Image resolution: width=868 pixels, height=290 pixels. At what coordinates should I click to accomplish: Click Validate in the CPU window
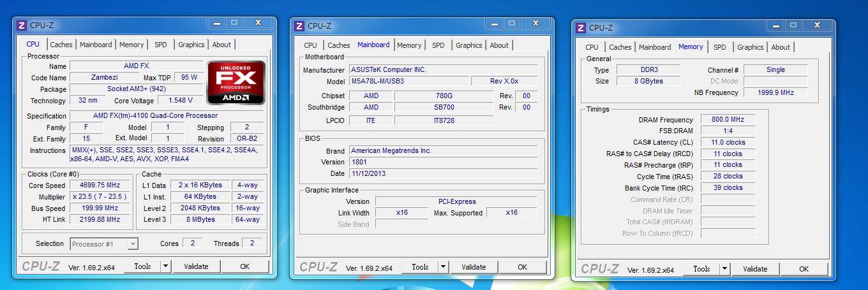(x=196, y=266)
